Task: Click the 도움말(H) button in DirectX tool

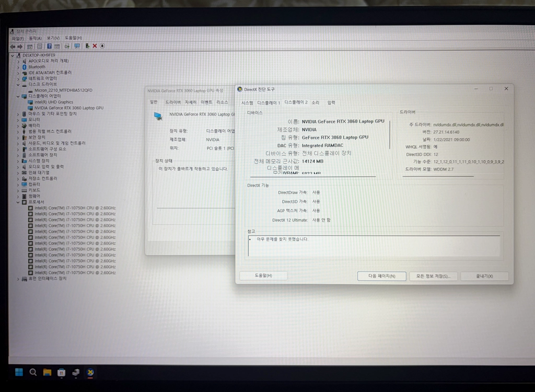Action: (263, 275)
